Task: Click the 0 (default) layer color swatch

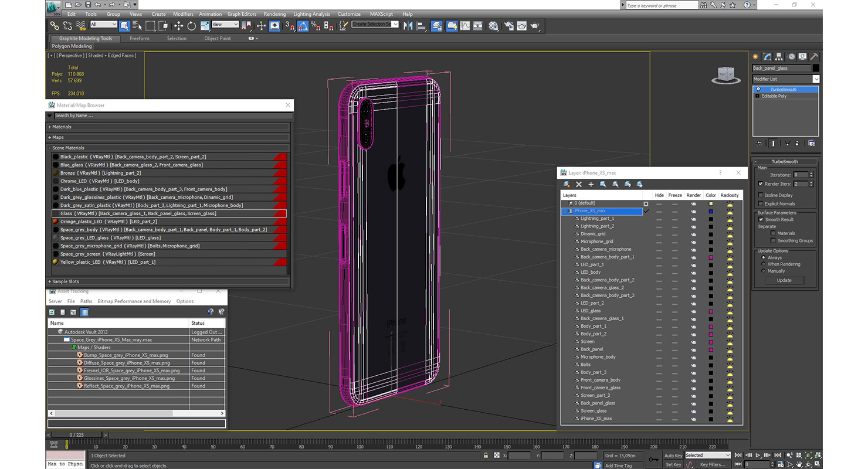Action: click(711, 203)
